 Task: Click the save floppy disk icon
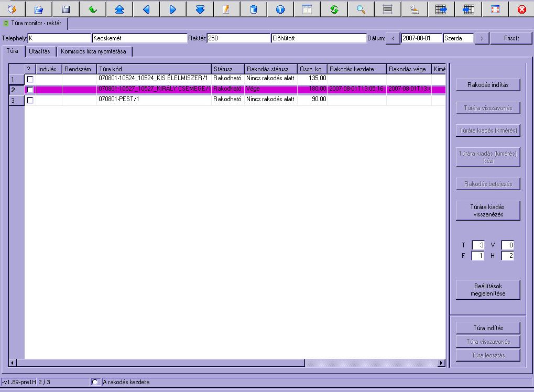click(66, 9)
